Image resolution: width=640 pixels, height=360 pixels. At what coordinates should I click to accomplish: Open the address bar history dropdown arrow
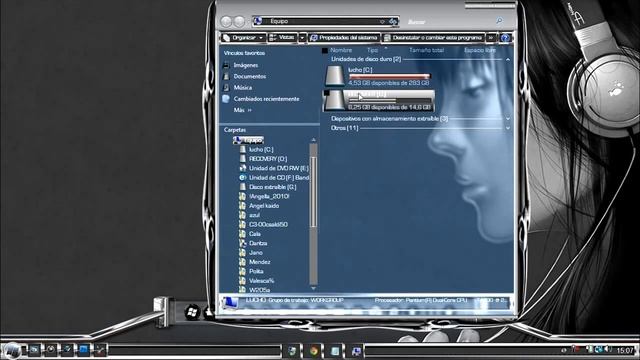click(x=382, y=21)
